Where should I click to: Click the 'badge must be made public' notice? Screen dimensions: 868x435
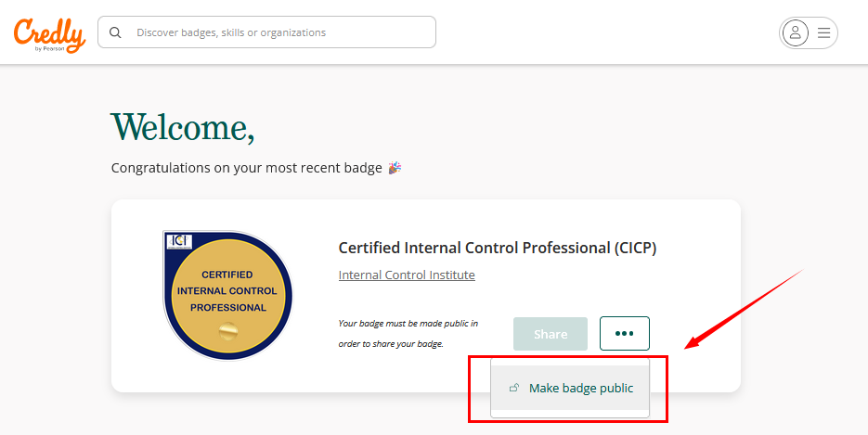point(408,333)
